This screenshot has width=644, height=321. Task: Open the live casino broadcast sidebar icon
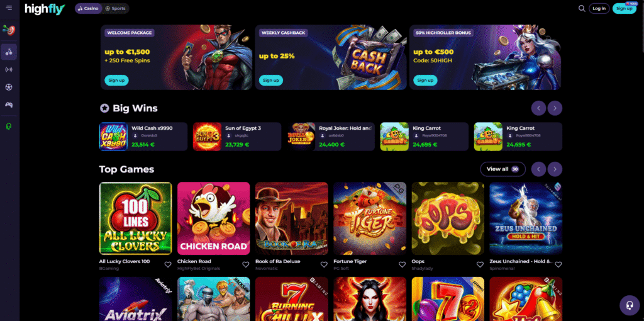[x=9, y=69]
